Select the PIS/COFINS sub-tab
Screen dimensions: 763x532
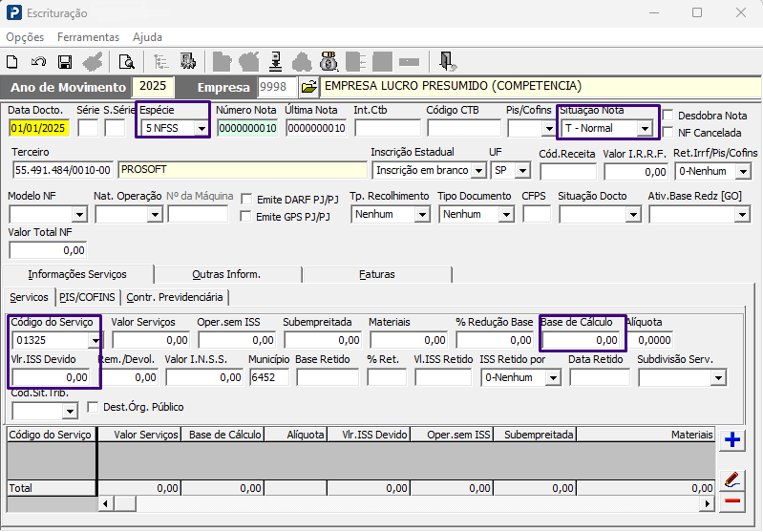pyautogui.click(x=87, y=297)
